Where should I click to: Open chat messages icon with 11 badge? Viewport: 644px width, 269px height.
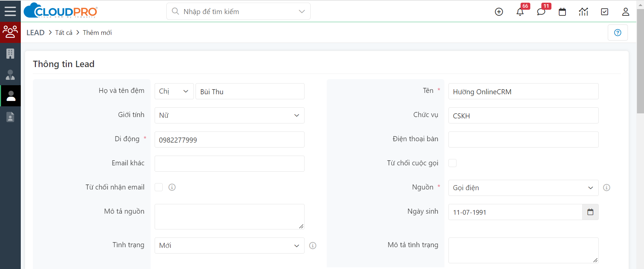click(x=541, y=12)
